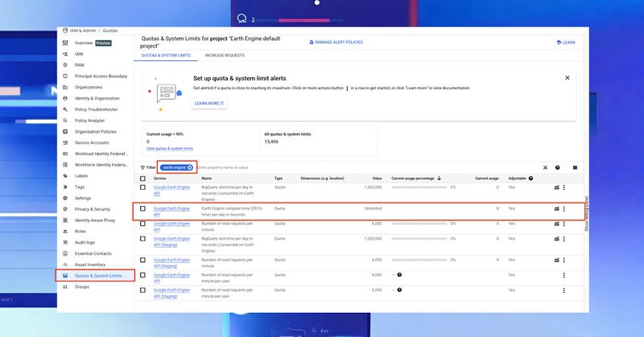Viewport: 644px width, 337px height.
Task: Click the Service column header
Action: pyautogui.click(x=159, y=178)
